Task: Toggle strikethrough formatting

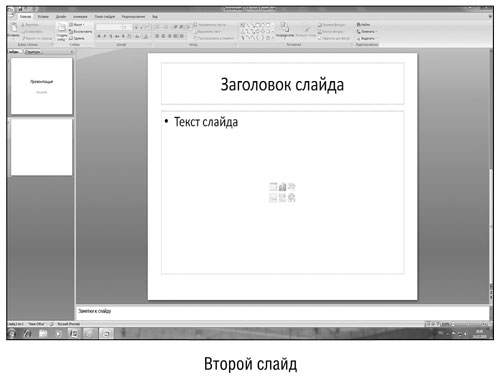Action: pyautogui.click(x=117, y=36)
